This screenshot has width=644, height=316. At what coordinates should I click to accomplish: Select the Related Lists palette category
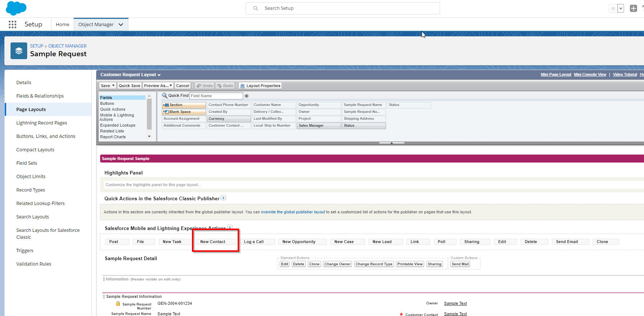(112, 131)
